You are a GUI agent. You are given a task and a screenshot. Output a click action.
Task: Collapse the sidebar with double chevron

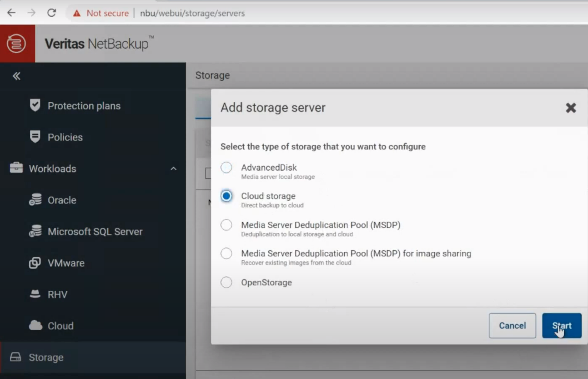pyautogui.click(x=16, y=76)
